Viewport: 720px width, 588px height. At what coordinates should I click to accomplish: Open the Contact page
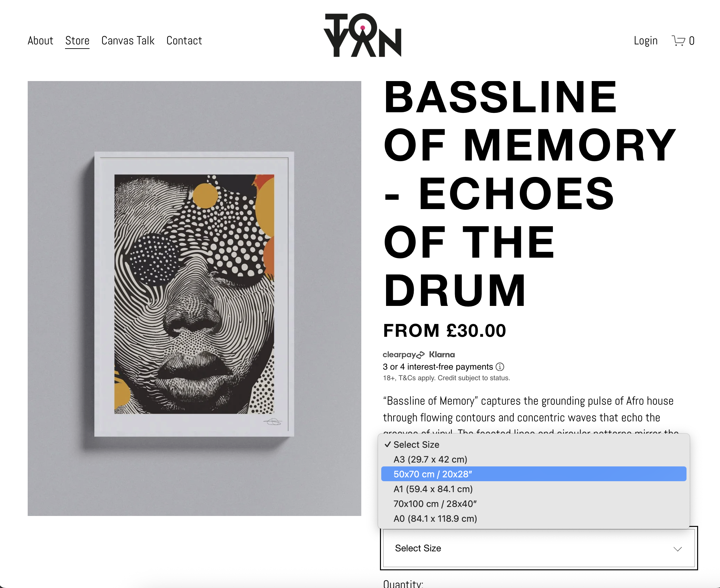coord(184,41)
